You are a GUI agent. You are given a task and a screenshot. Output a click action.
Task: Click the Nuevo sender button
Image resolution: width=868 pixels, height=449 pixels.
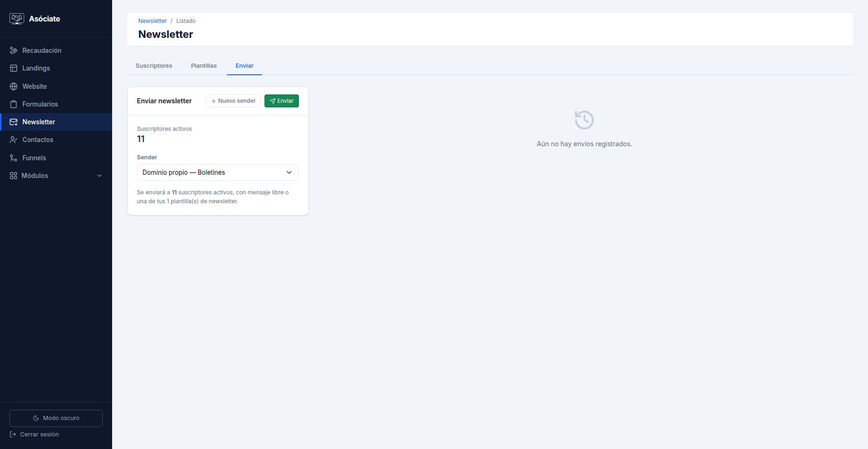click(233, 101)
